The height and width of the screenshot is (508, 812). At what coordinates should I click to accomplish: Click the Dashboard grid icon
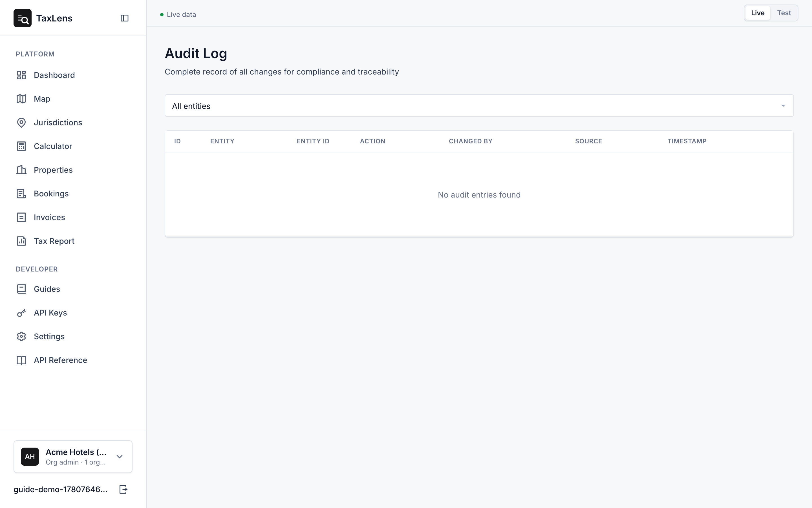[x=21, y=75]
